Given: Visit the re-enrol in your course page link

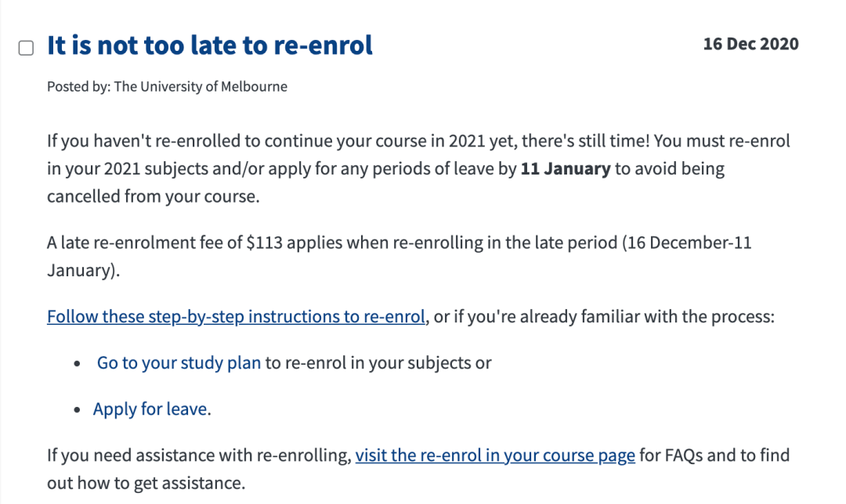Looking at the screenshot, I should [495, 455].
